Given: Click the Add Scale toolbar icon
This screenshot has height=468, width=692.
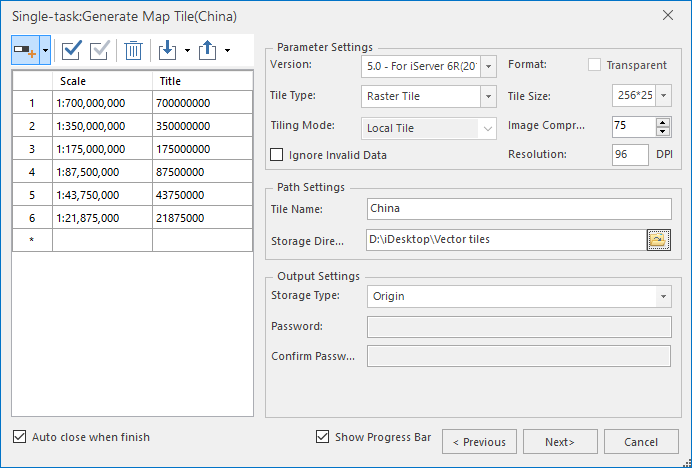Looking at the screenshot, I should coord(25,50).
